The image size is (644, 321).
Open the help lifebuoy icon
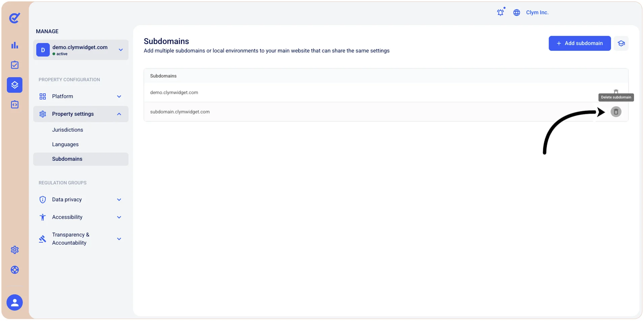[x=14, y=270]
